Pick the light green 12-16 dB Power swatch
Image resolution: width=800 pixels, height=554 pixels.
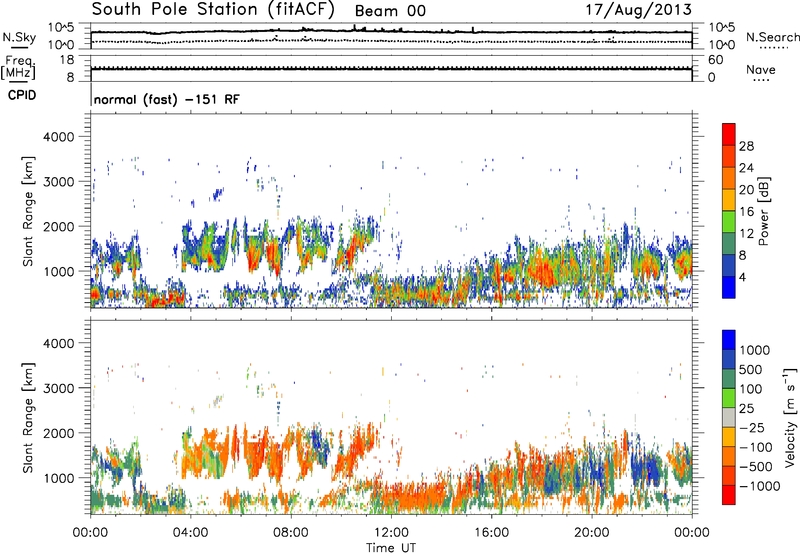pyautogui.click(x=729, y=221)
